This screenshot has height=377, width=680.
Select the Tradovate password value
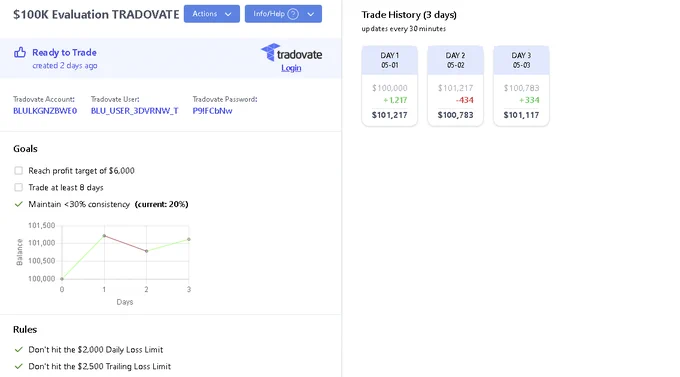pos(212,111)
